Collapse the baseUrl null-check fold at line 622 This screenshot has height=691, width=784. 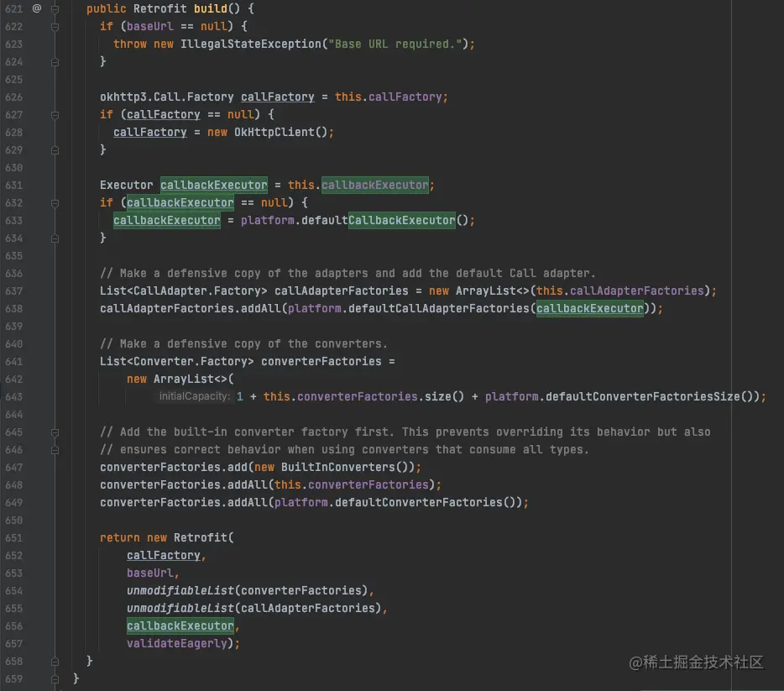point(55,27)
